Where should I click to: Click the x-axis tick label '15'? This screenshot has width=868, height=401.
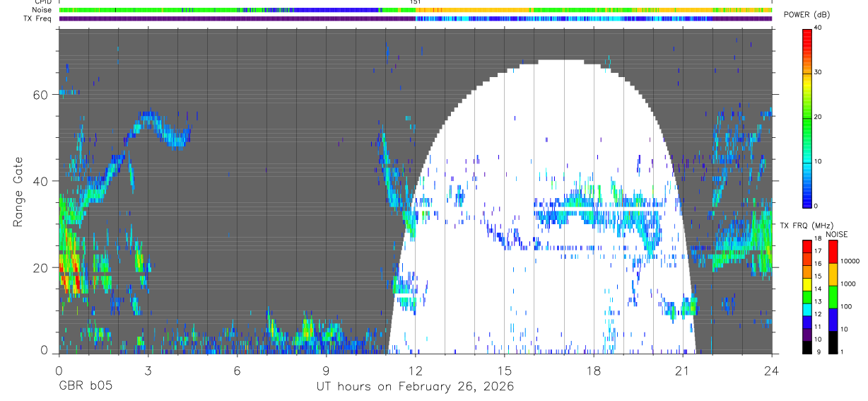[x=505, y=370]
